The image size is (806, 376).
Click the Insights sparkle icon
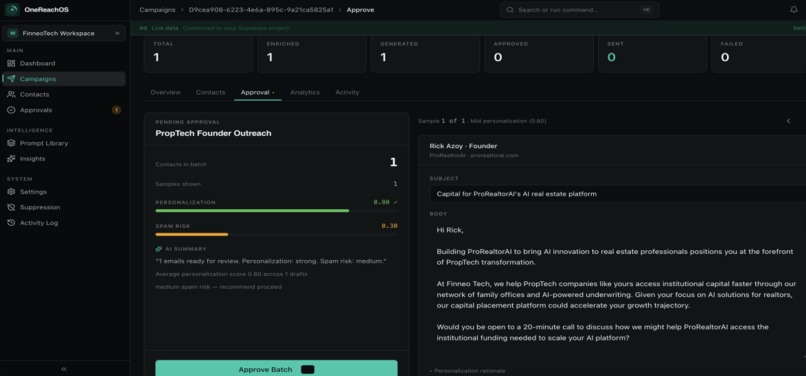[11, 159]
